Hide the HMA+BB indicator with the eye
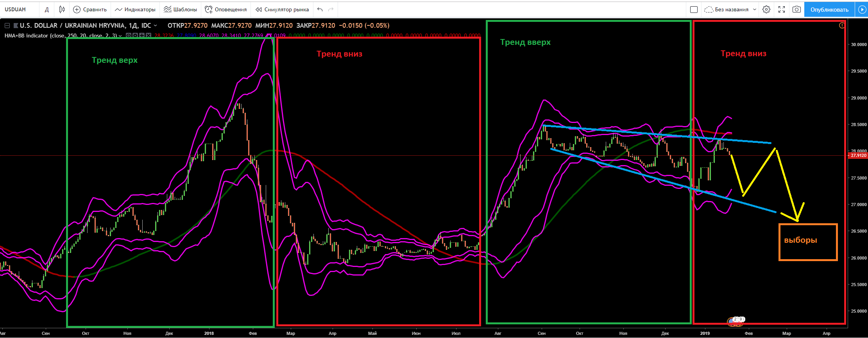868x338 pixels. coord(129,36)
